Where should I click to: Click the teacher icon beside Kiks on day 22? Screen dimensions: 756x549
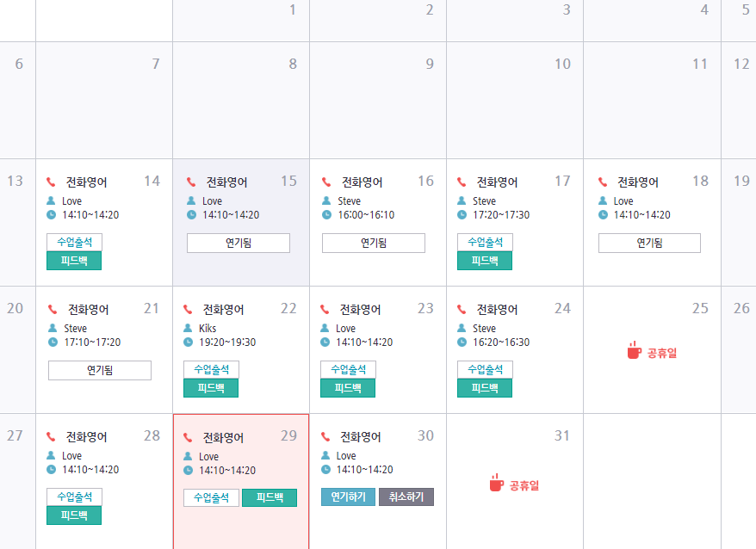point(189,329)
